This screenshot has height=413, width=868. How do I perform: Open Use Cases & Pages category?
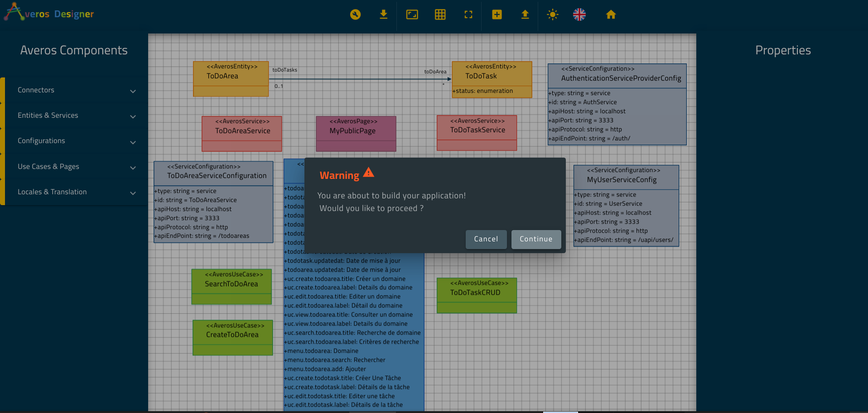(x=76, y=167)
